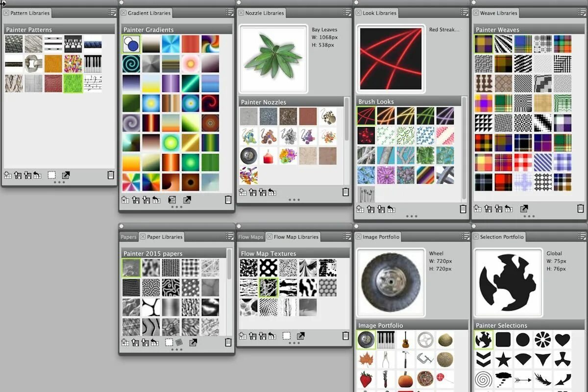Click the Brush Looks vertical scrollbar

pyautogui.click(x=465, y=147)
